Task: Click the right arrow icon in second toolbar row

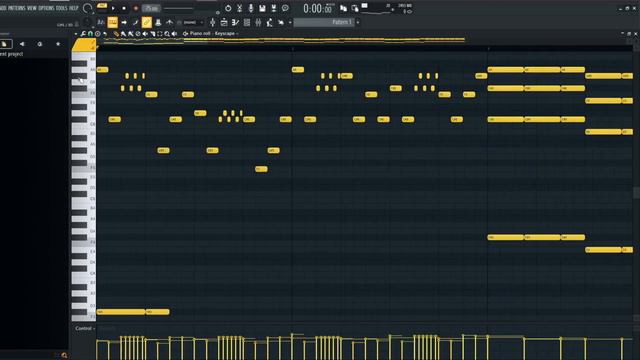Action: [x=124, y=22]
